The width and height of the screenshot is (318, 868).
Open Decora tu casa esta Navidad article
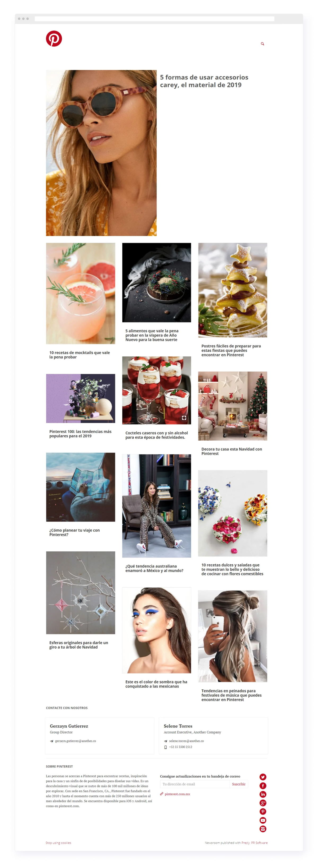pos(231,451)
